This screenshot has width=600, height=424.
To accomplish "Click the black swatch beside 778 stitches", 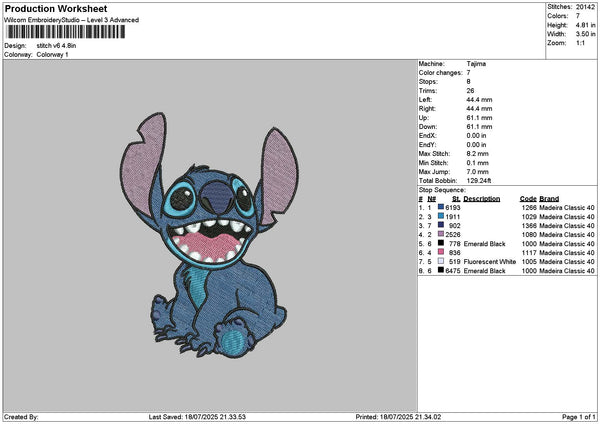I will (441, 243).
